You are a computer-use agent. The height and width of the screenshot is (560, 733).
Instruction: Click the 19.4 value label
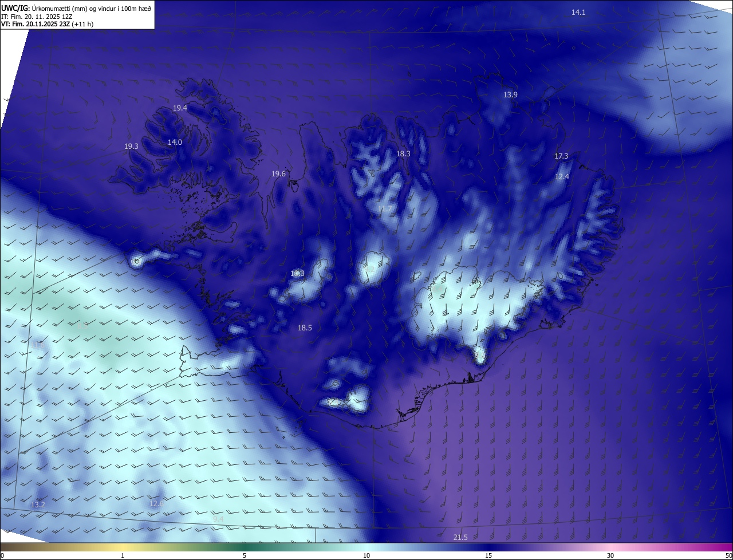(x=180, y=108)
